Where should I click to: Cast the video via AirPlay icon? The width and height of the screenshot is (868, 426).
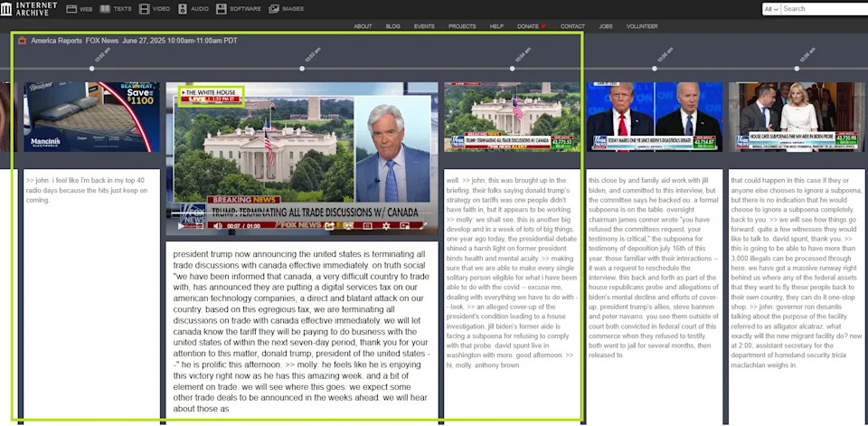coord(349,226)
